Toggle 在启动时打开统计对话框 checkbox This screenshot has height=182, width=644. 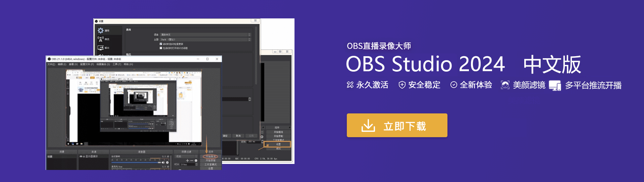(161, 48)
